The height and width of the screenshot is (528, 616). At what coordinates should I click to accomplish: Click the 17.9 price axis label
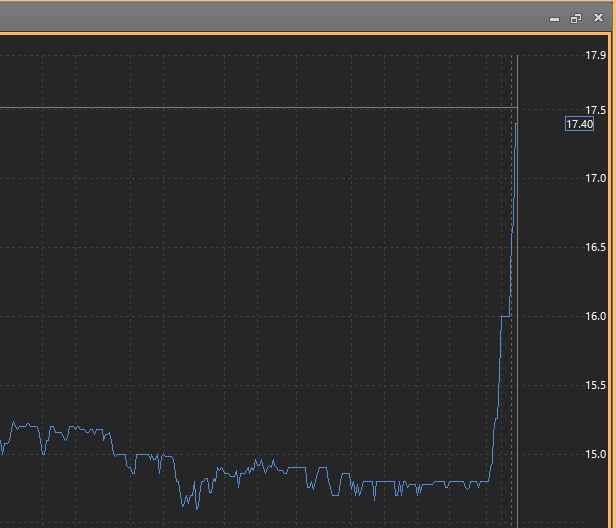[x=596, y=55]
